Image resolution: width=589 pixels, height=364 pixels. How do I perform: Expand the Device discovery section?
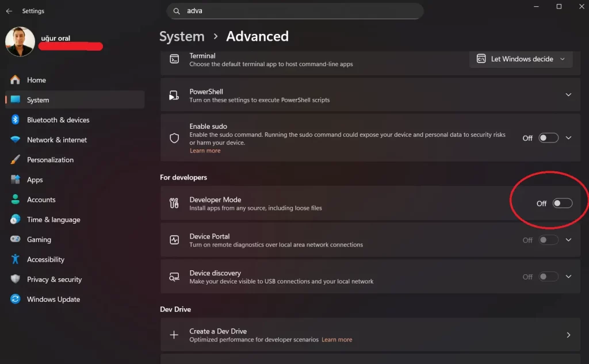[x=568, y=276]
